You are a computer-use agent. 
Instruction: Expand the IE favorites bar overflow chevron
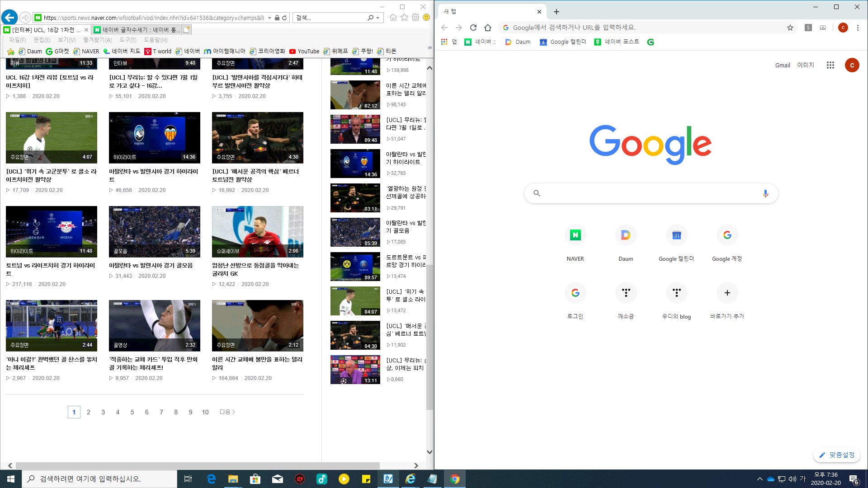429,48
